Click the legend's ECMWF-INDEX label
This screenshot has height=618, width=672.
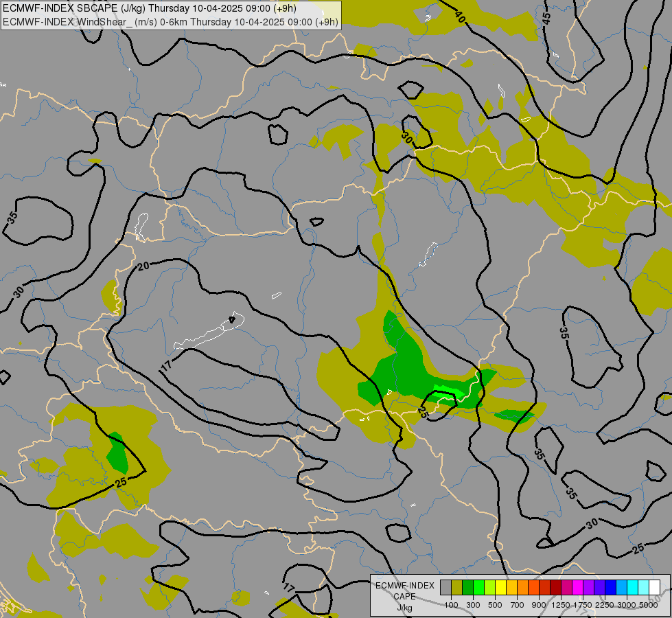pyautogui.click(x=405, y=586)
